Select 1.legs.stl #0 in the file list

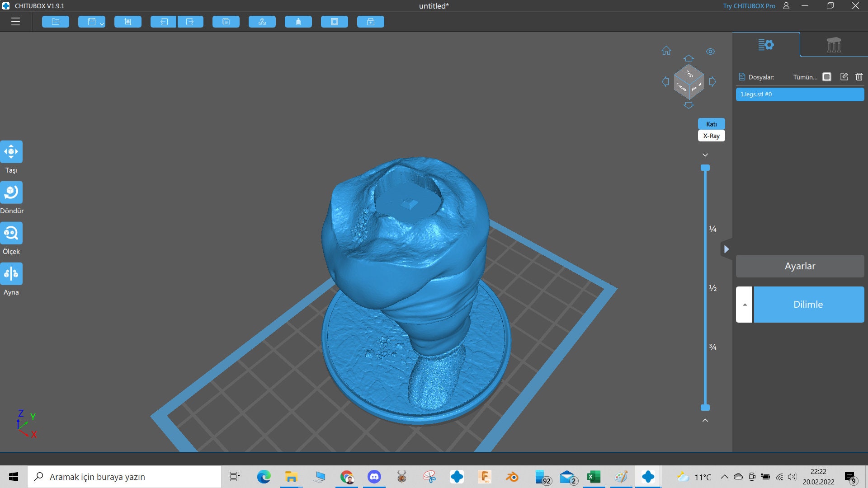coord(799,94)
